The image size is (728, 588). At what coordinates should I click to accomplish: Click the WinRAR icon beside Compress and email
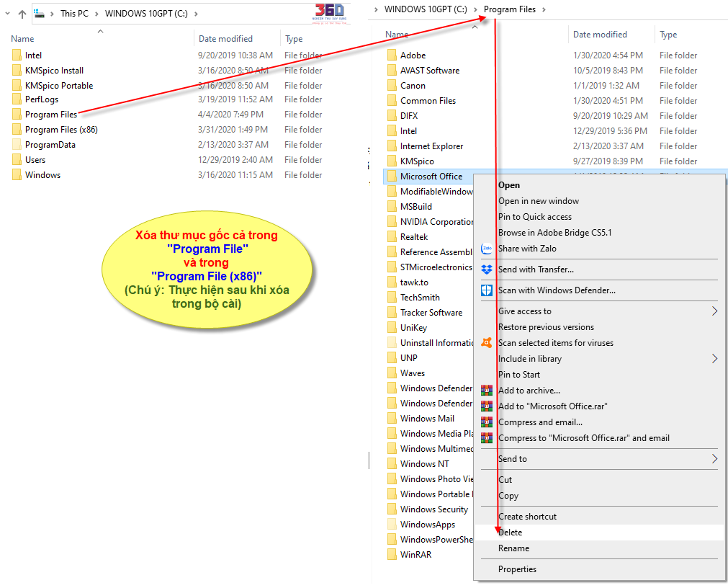[x=486, y=422]
